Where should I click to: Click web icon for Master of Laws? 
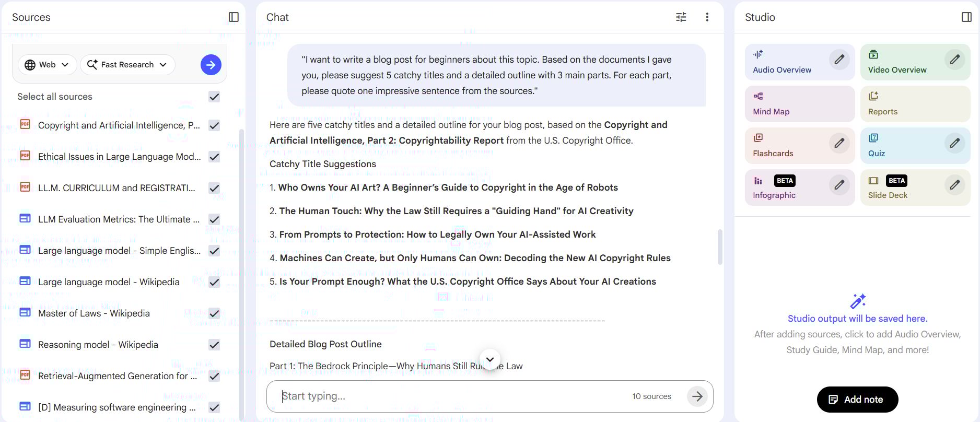25,312
